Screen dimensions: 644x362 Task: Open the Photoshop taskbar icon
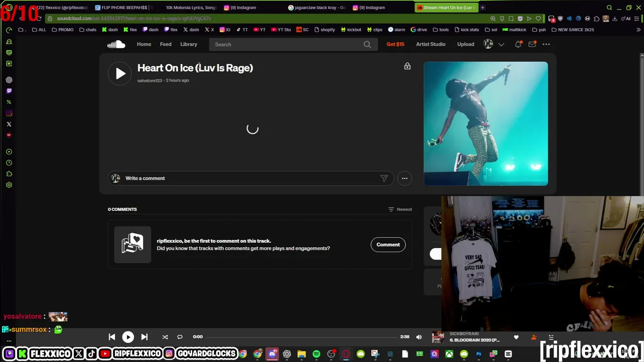pyautogui.click(x=478, y=354)
